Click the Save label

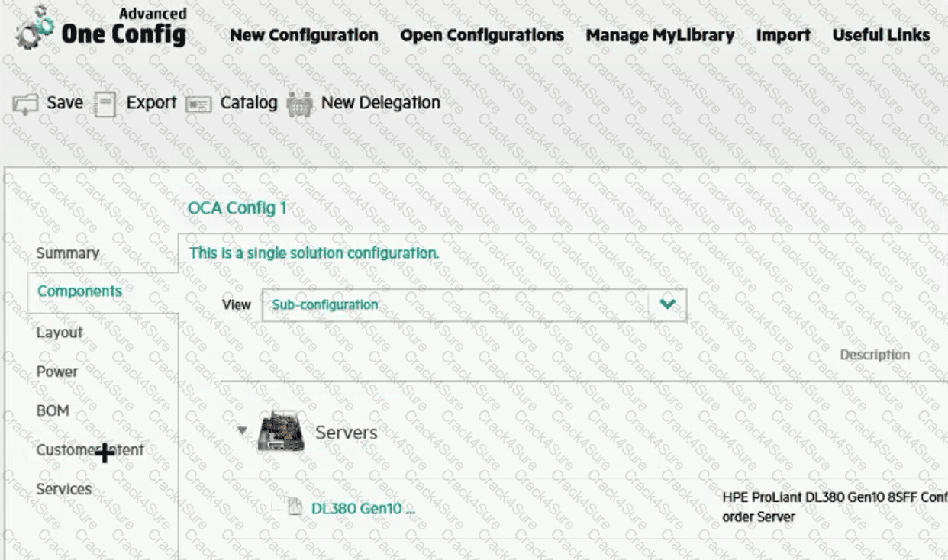click(65, 102)
